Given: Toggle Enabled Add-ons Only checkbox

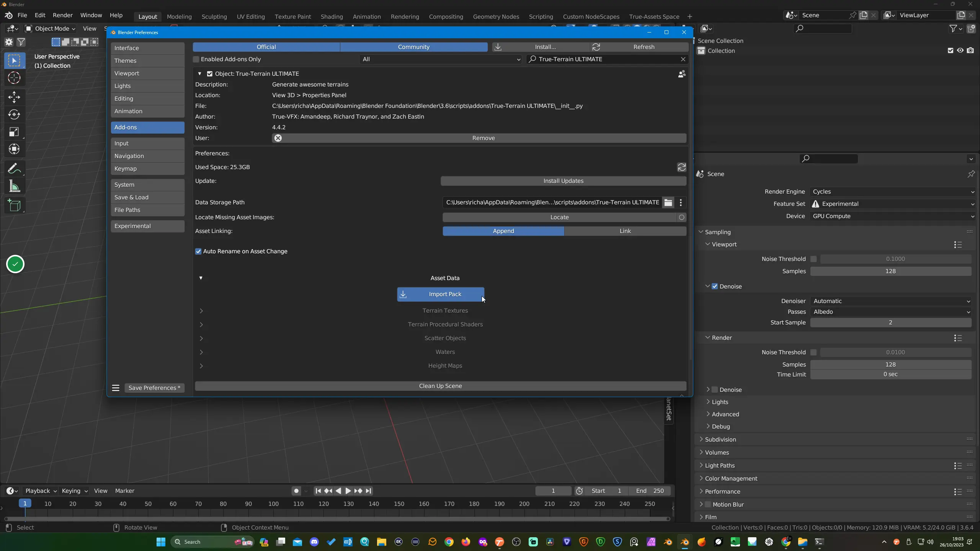Looking at the screenshot, I should click(x=196, y=59).
